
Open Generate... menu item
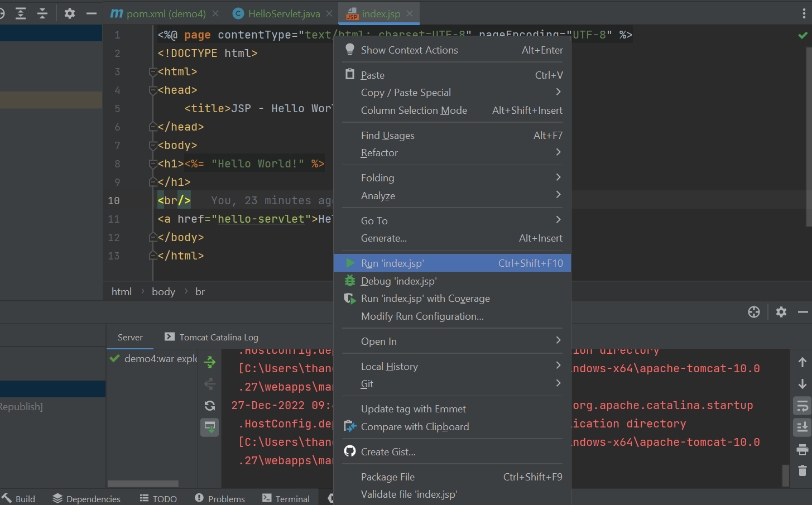point(452,238)
